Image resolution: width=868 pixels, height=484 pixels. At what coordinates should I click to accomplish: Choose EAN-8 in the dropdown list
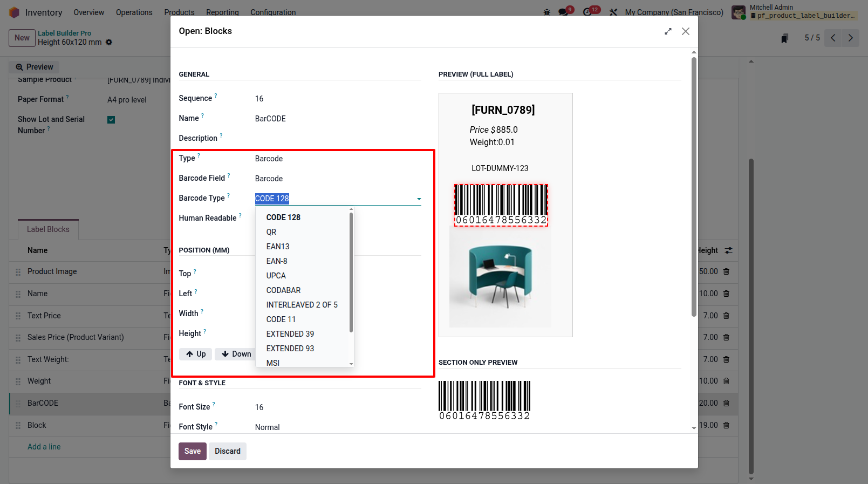point(277,261)
